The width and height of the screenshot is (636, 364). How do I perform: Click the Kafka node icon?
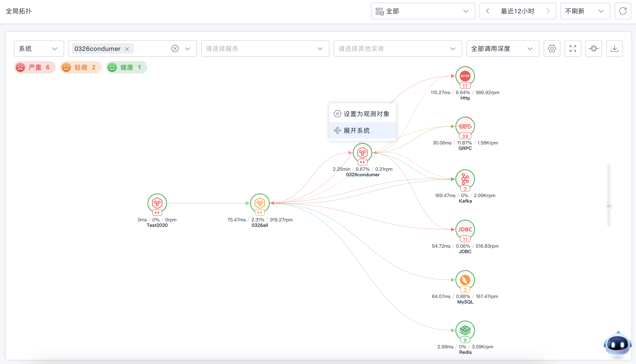(x=465, y=179)
